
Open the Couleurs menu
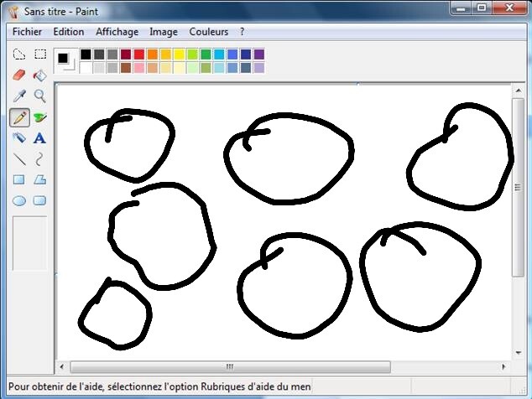coord(208,32)
